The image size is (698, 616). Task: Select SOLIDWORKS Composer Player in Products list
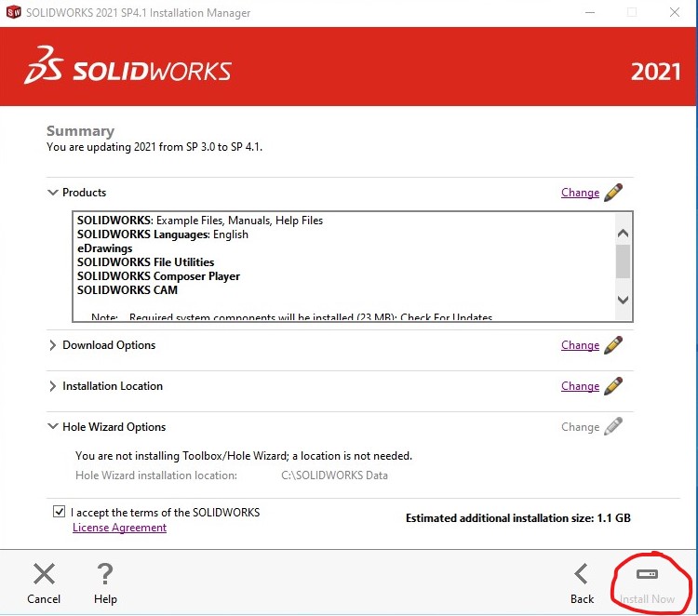(158, 276)
